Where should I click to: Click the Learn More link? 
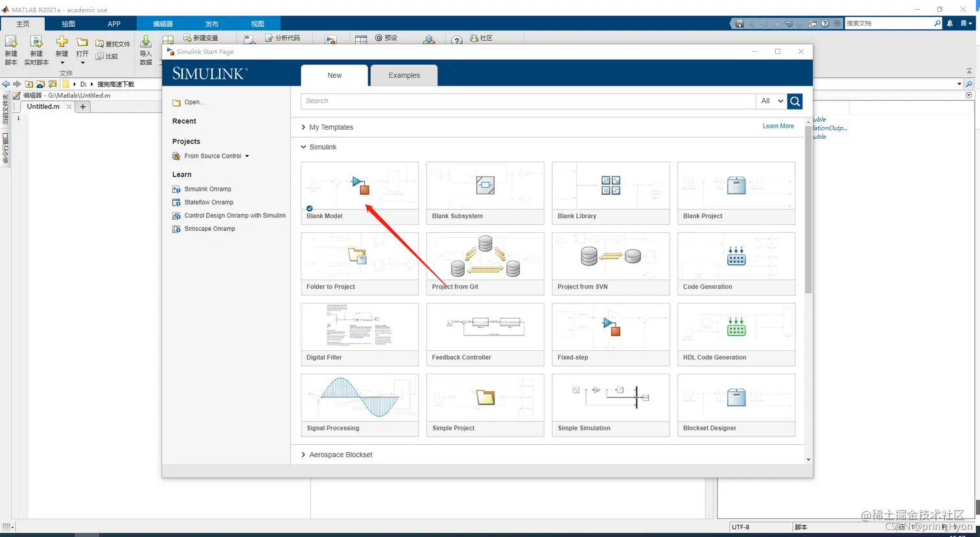pos(778,126)
